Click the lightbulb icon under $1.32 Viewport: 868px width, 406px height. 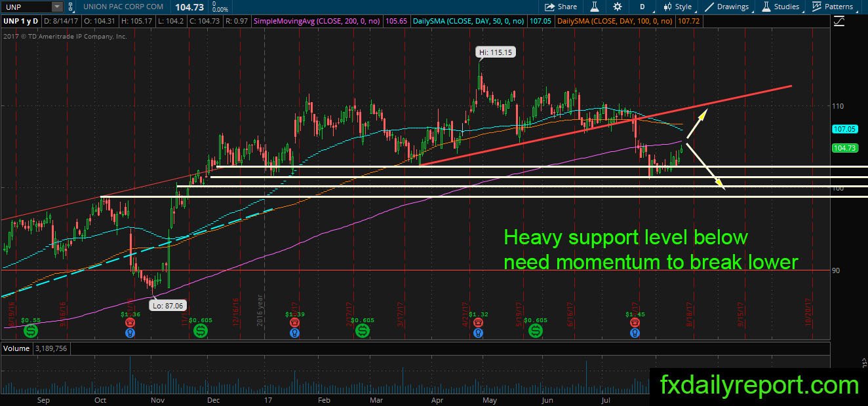479,333
